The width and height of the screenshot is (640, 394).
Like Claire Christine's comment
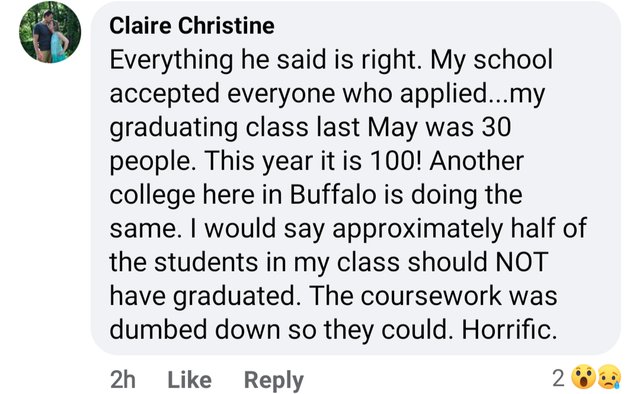pos(189,380)
